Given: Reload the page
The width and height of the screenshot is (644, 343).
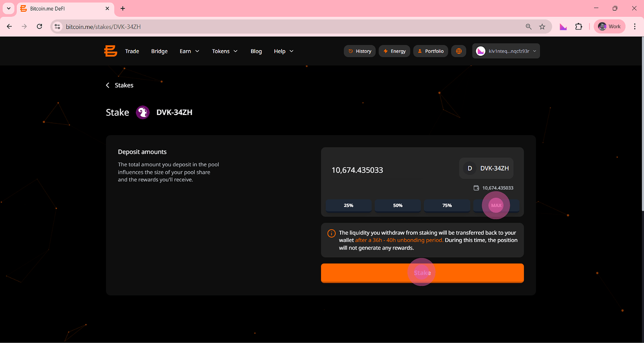Looking at the screenshot, I should point(40,27).
